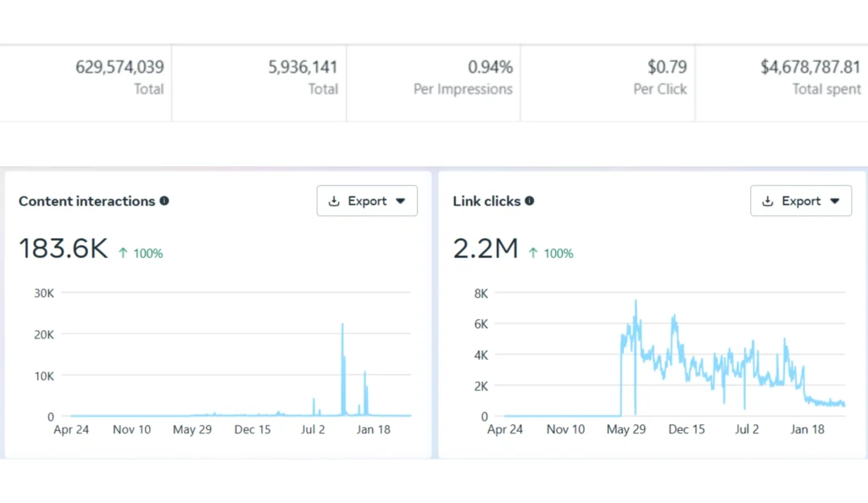Click the green up arrow next to 183.6K

click(x=124, y=253)
